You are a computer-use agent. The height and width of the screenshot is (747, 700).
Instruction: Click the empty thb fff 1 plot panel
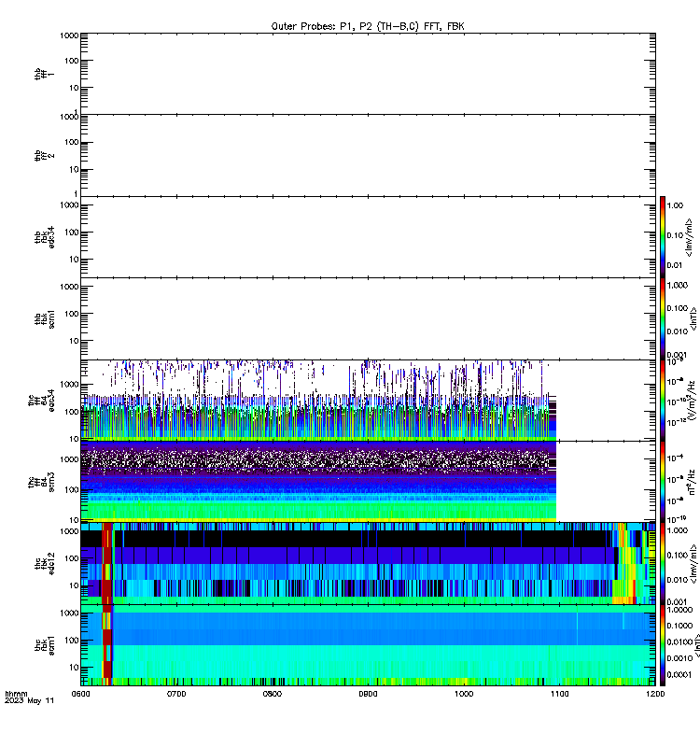368,74
